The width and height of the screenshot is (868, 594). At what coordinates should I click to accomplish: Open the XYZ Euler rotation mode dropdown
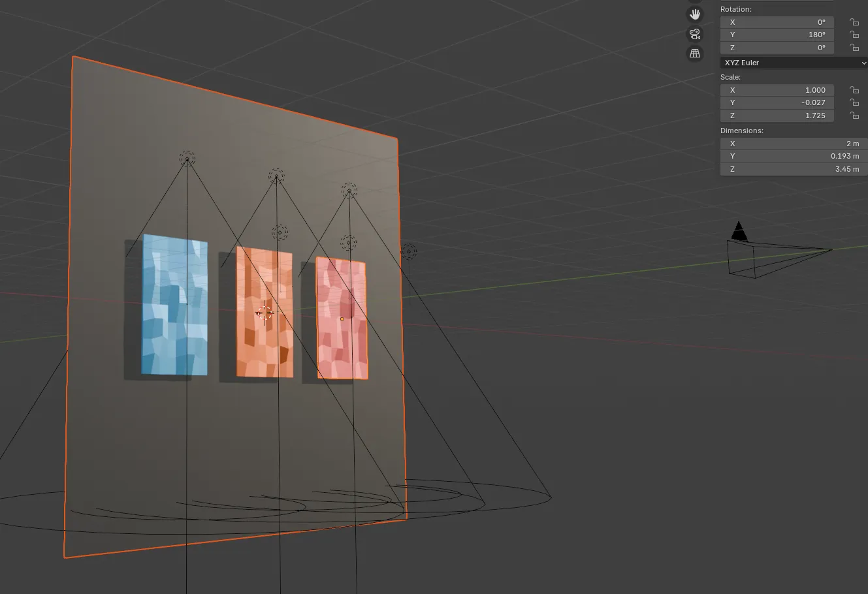(794, 63)
